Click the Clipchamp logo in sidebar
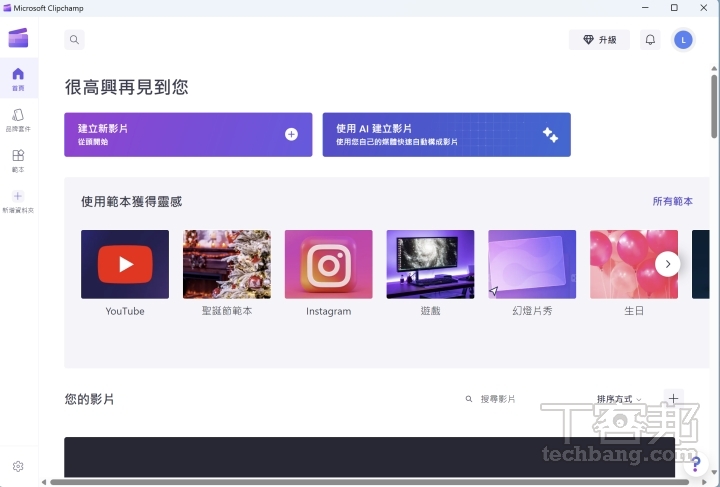The height and width of the screenshot is (487, 720). tap(18, 38)
